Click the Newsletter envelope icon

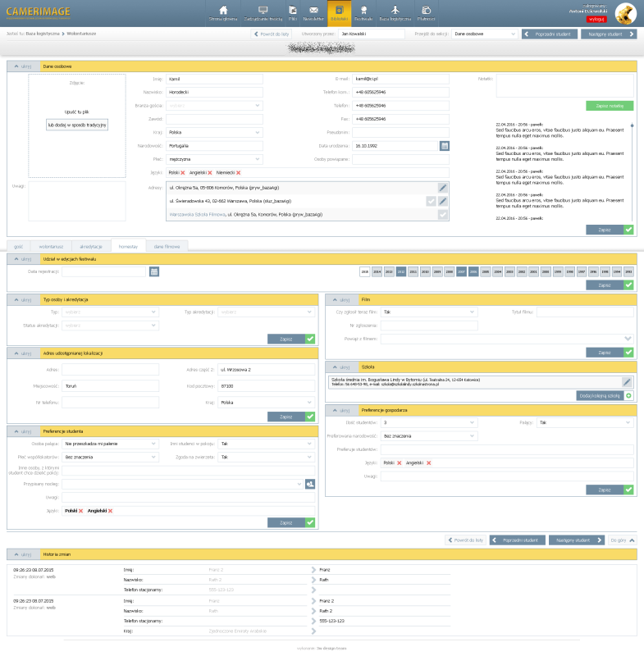[x=313, y=9]
